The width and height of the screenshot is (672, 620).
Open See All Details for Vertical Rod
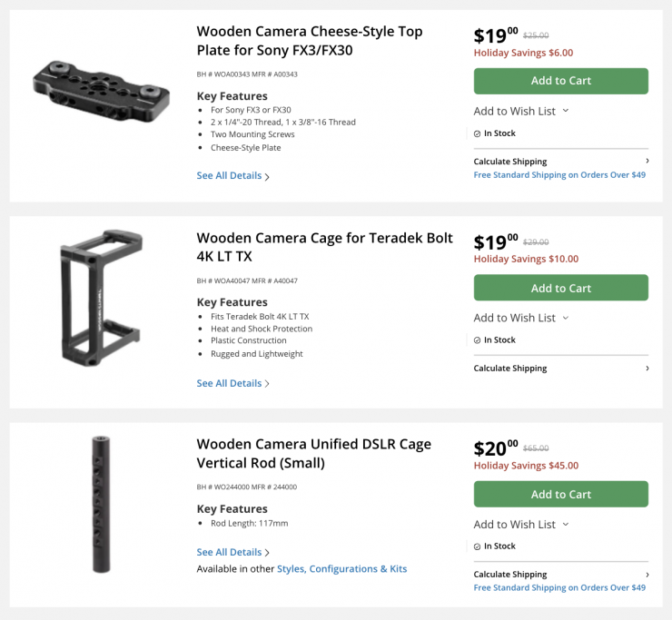[232, 552]
